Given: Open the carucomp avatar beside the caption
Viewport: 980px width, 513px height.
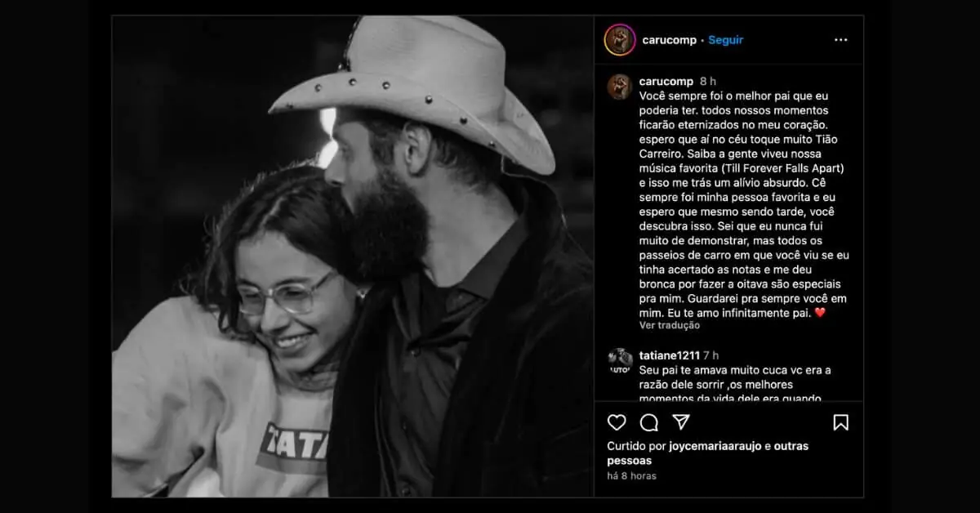Looking at the screenshot, I should [620, 87].
